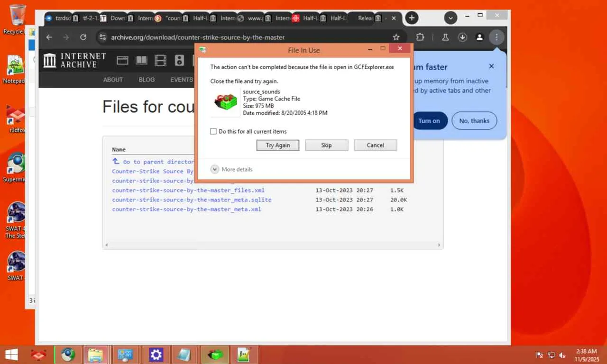The width and height of the screenshot is (607, 364).
Task: Switch to the 'www.p' browser tab
Action: click(250, 18)
